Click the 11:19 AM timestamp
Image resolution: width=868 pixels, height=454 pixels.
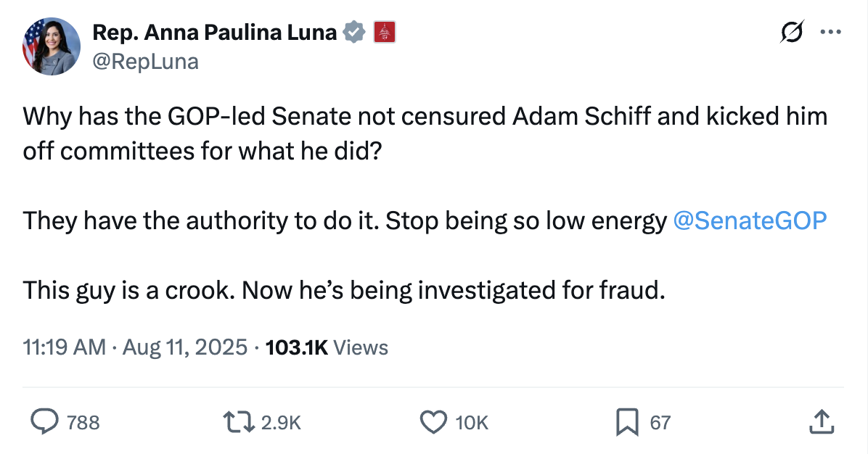65,347
